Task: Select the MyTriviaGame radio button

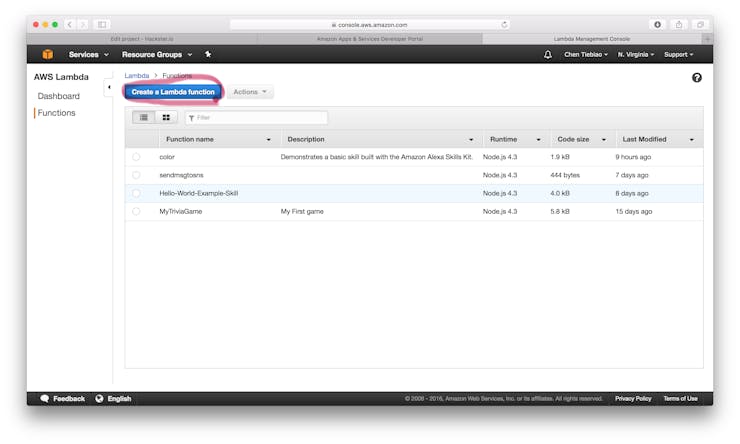Action: pyautogui.click(x=136, y=211)
